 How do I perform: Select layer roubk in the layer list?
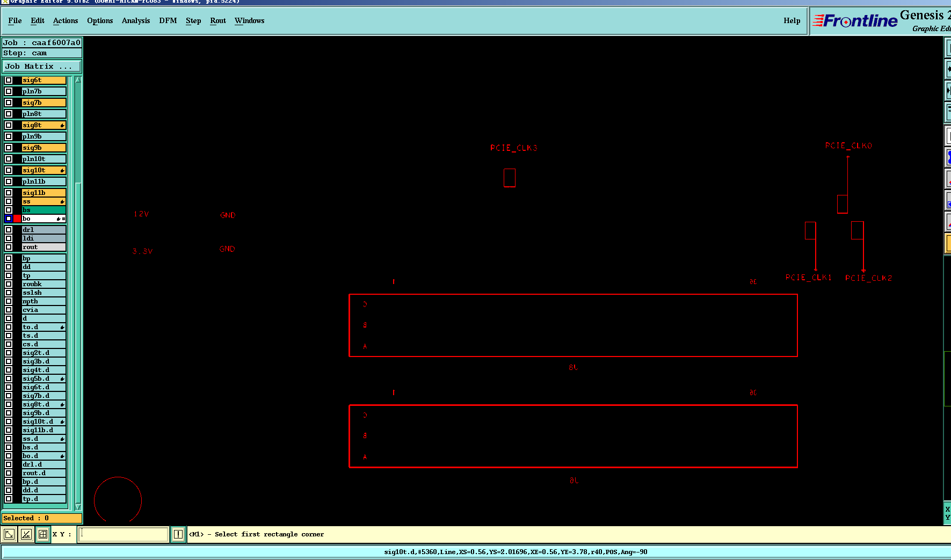(x=43, y=285)
